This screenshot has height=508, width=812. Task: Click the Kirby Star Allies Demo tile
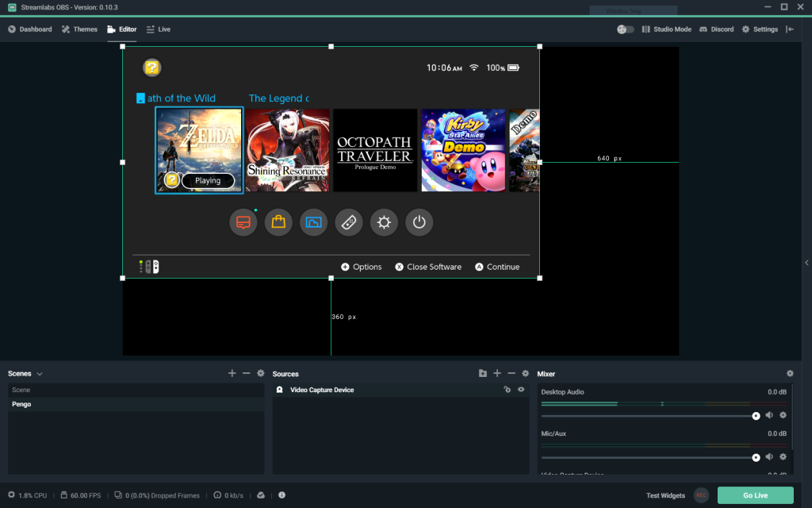463,150
